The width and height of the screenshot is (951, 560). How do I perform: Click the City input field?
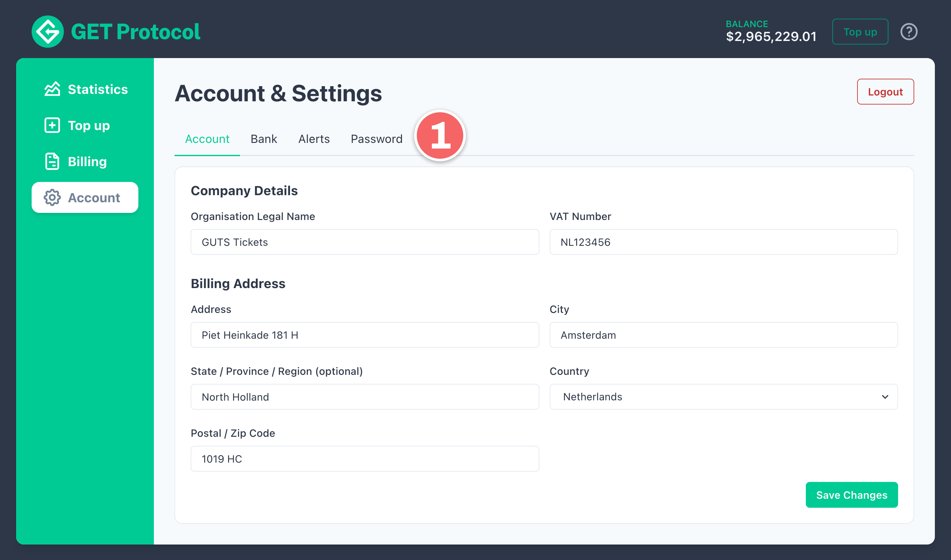point(723,335)
